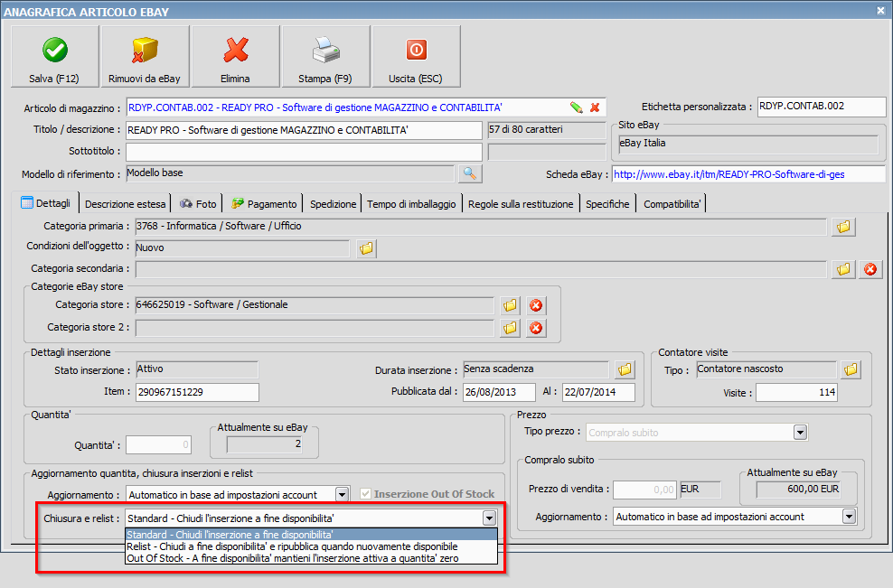Open the Regole sulla restituzione tab
Image resolution: width=893 pixels, height=588 pixels.
coord(521,204)
